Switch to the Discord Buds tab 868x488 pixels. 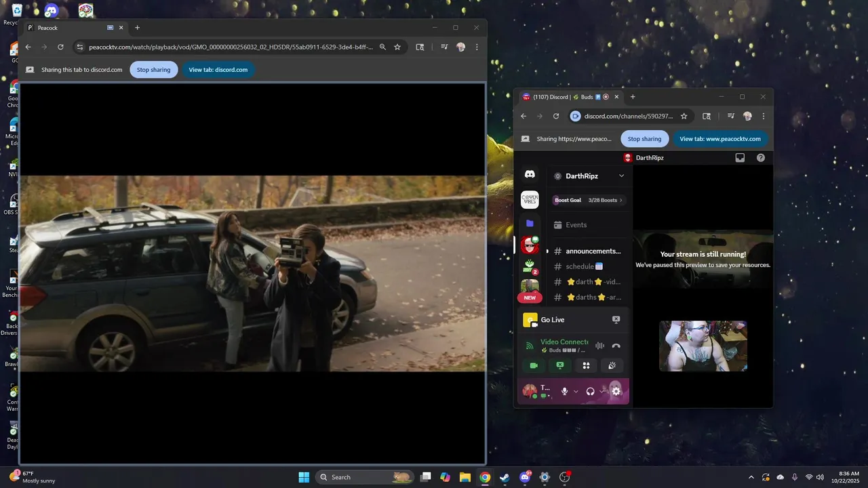coord(570,97)
